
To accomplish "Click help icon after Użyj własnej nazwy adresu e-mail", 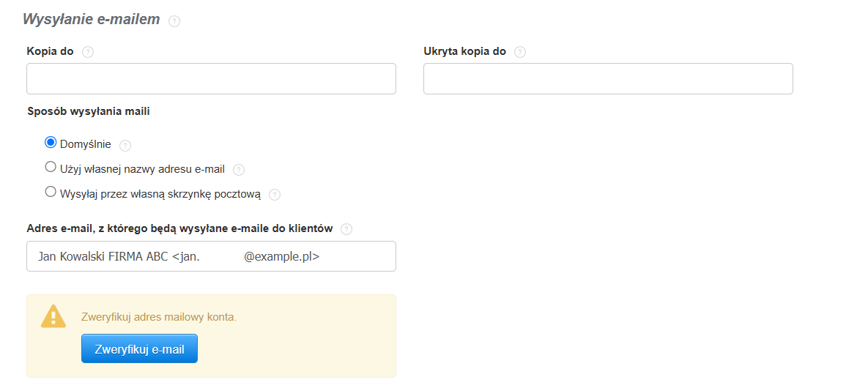I will (239, 170).
